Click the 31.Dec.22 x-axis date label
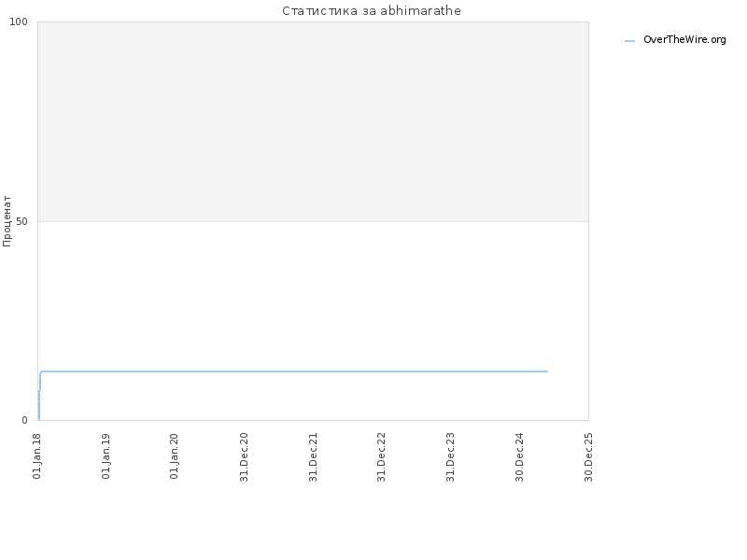This screenshot has width=747, height=560. coord(381,457)
